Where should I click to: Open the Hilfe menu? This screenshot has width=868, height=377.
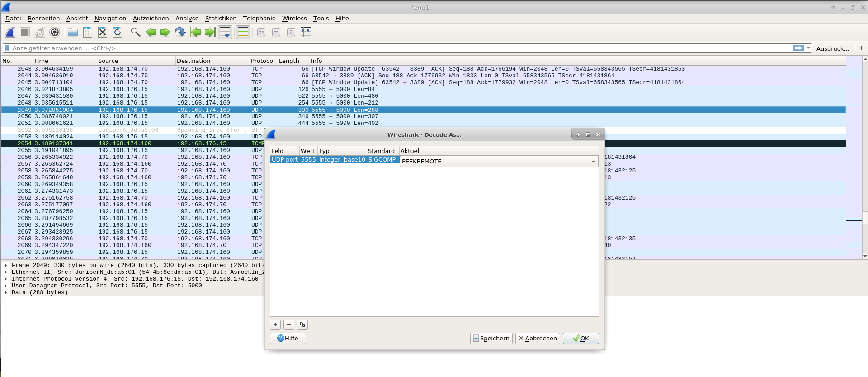(x=342, y=19)
